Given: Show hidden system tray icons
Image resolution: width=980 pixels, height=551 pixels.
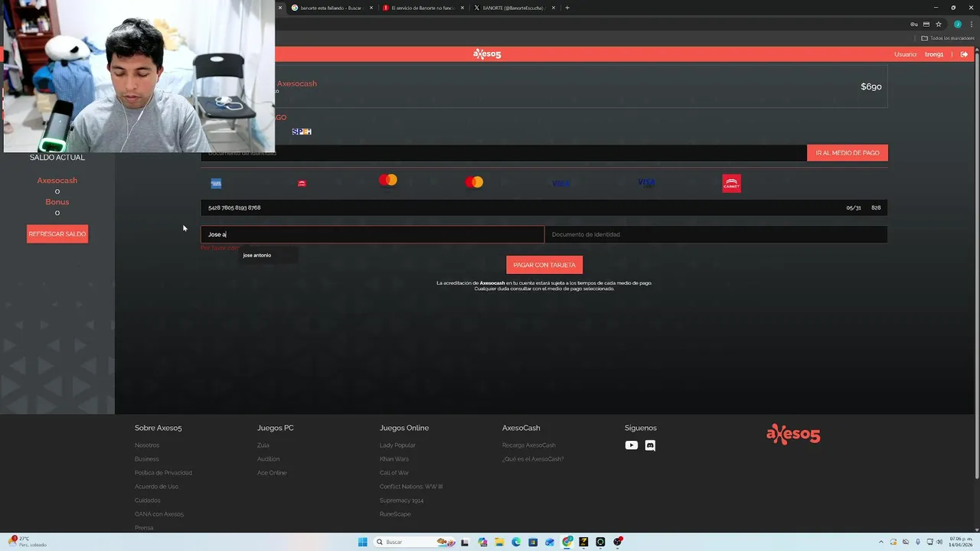Looking at the screenshot, I should pyautogui.click(x=880, y=542).
